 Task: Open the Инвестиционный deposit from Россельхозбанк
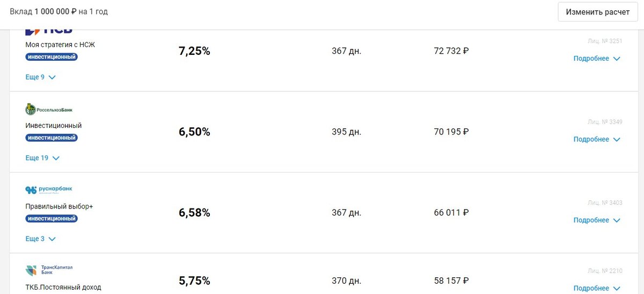pos(54,126)
